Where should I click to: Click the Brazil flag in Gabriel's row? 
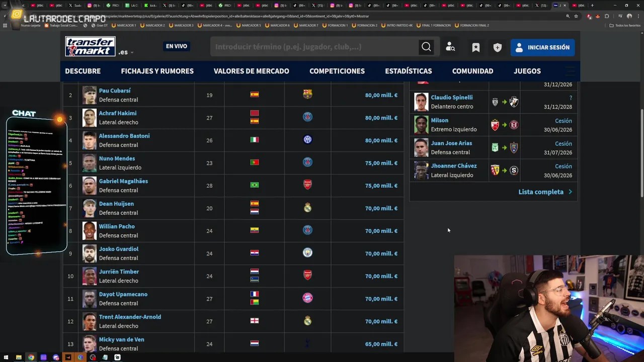[255, 185]
